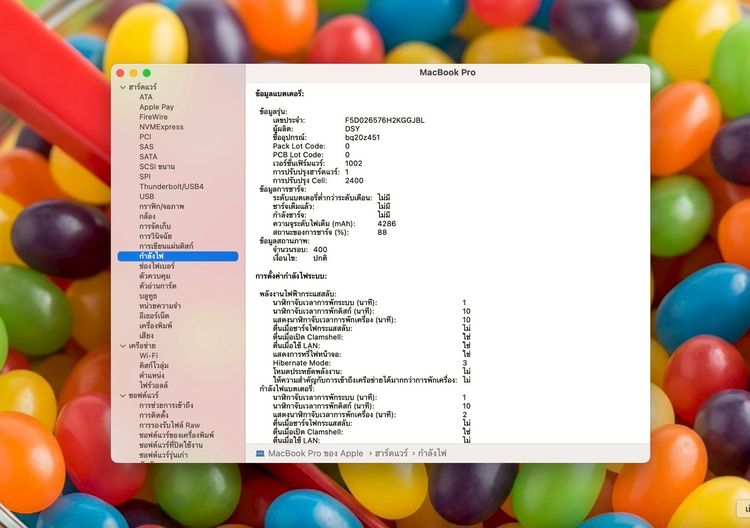Image resolution: width=750 pixels, height=528 pixels.
Task: Select Apple Pay in the sidebar
Action: 156,107
